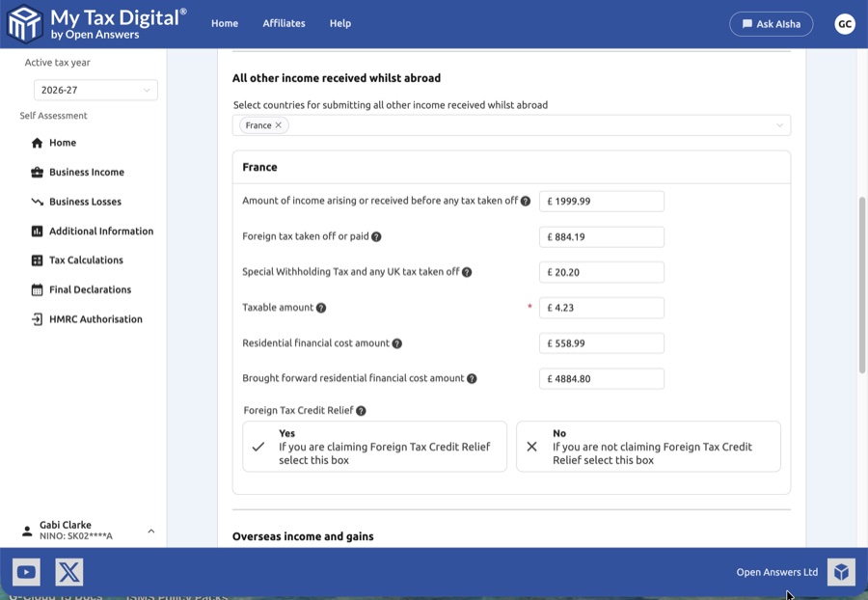This screenshot has height=600, width=868.
Task: Click help icon beside Foreign Tax Credit Relief
Action: (x=361, y=411)
